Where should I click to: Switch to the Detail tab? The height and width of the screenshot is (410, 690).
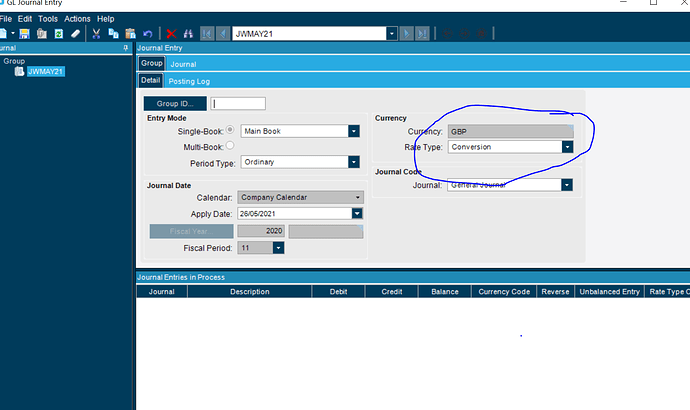(x=150, y=81)
